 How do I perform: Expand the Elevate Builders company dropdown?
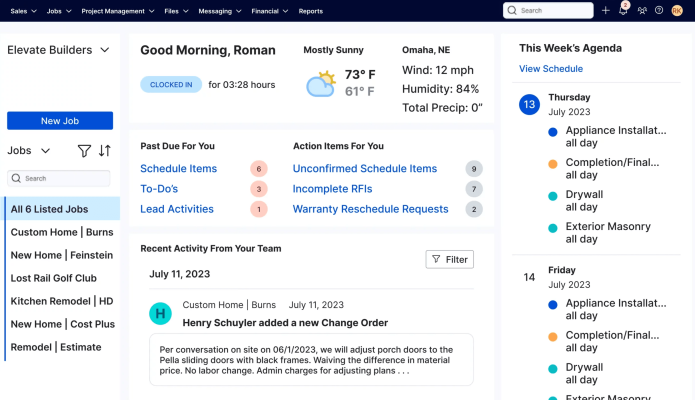pyautogui.click(x=104, y=50)
